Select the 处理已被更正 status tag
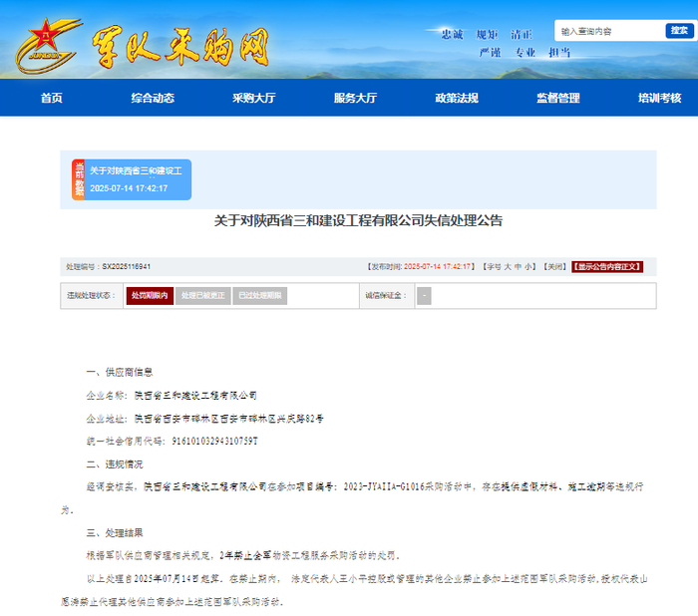Viewport: 698px width, 616px height. [x=203, y=295]
